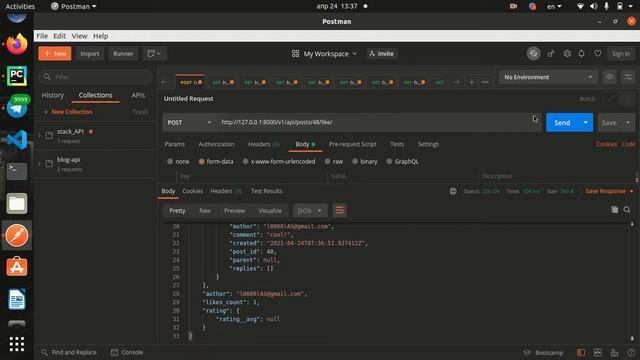The image size is (640, 360).
Task: Open Visual Studio Code from dock
Action: click(x=17, y=140)
